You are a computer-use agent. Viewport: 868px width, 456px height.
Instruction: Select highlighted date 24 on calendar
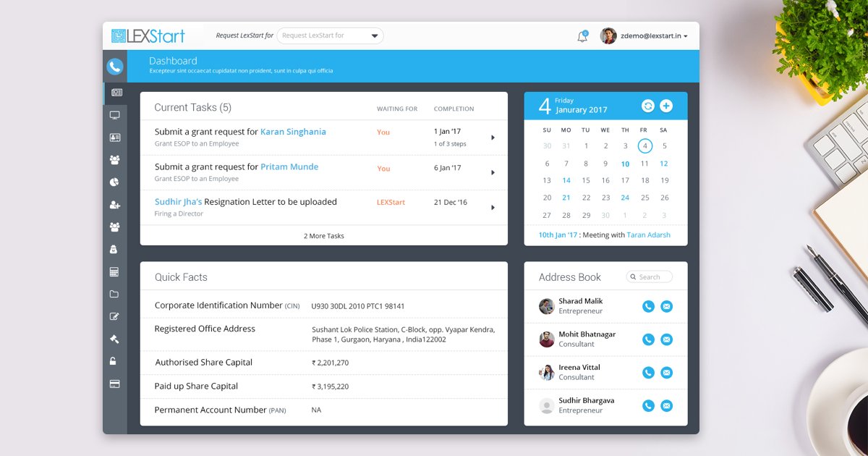(x=625, y=198)
